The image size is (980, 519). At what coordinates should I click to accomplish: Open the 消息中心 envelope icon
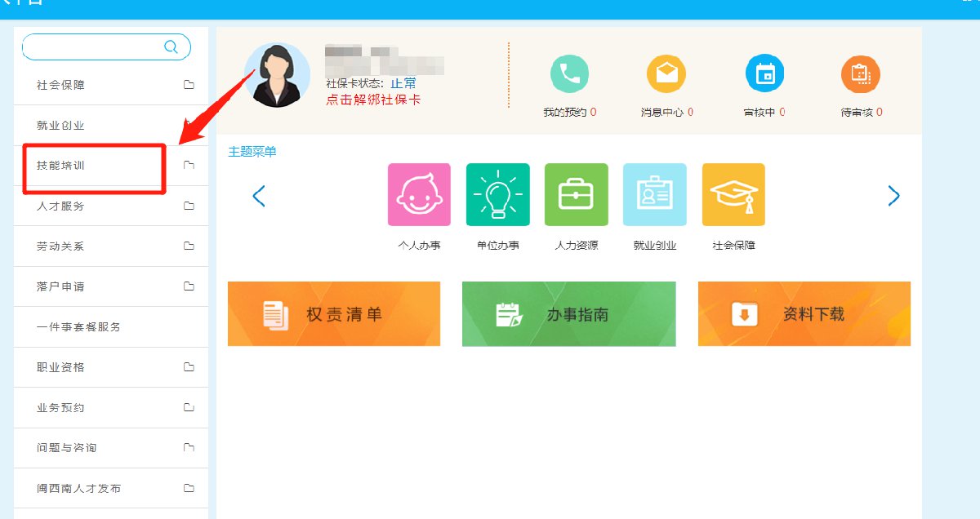click(x=666, y=73)
